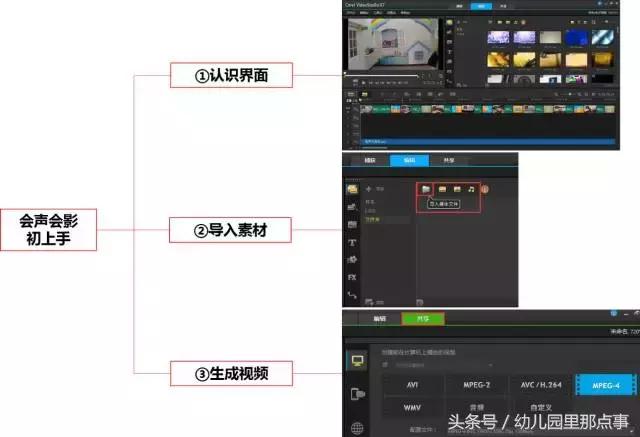Click the import media files folder icon
The width and height of the screenshot is (640, 437).
(425, 189)
